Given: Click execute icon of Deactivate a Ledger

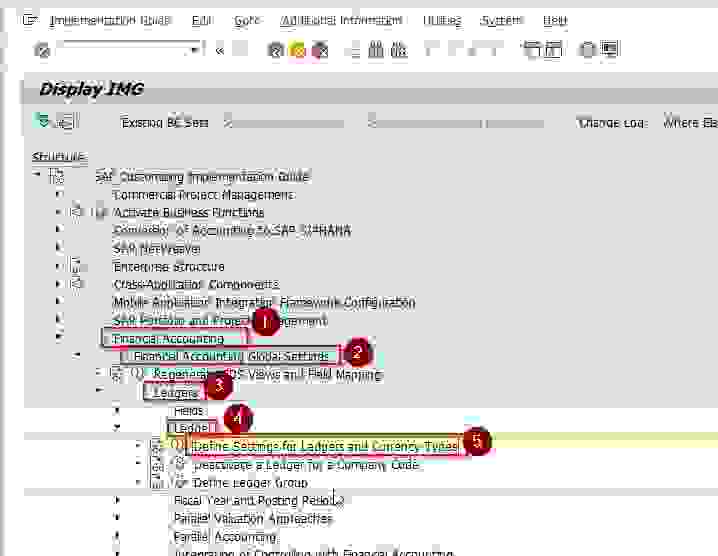Looking at the screenshot, I should (x=179, y=463).
